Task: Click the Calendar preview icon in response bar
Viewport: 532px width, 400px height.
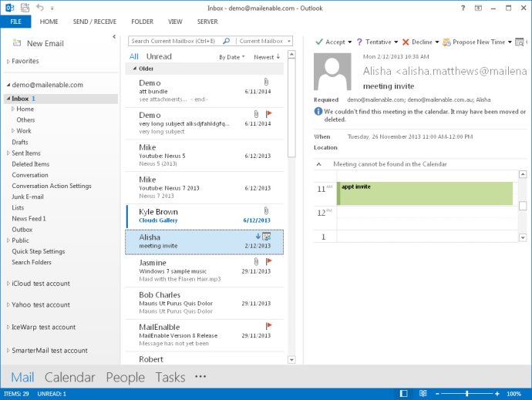Action: pyautogui.click(x=519, y=42)
